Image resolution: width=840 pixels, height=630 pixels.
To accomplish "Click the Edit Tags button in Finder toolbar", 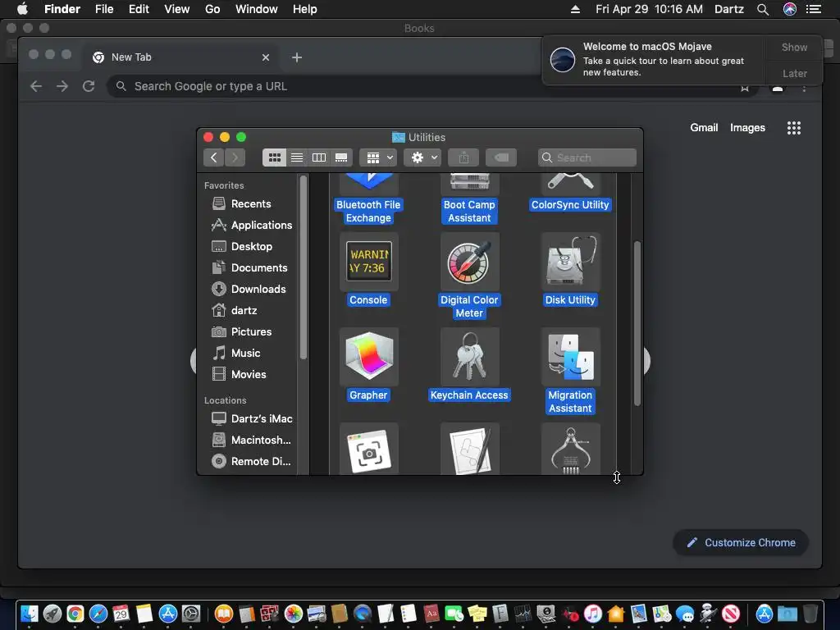I will (501, 157).
